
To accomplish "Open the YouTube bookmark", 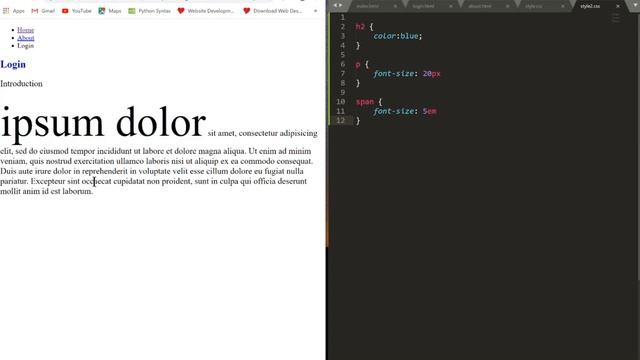I will click(x=76, y=11).
